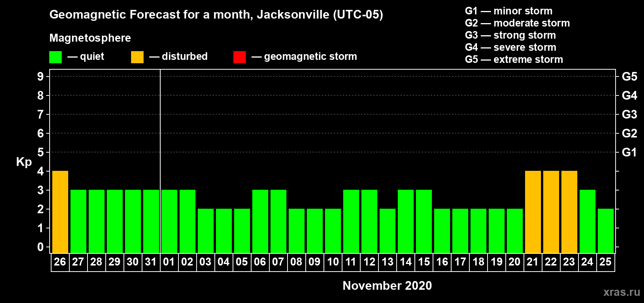Select the green bar for day 06
The image size is (644, 303).
[x=260, y=221]
